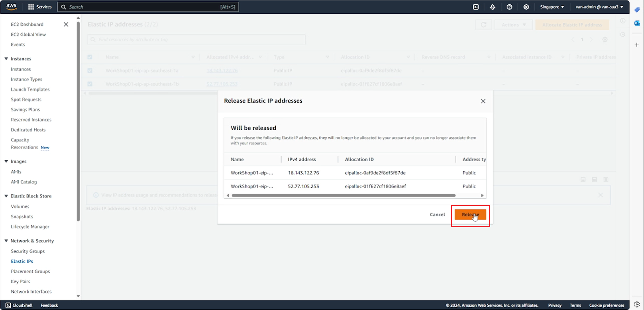The height and width of the screenshot is (310, 644).
Task: Click the IPv4 address column header in dialog
Action: [x=302, y=159]
